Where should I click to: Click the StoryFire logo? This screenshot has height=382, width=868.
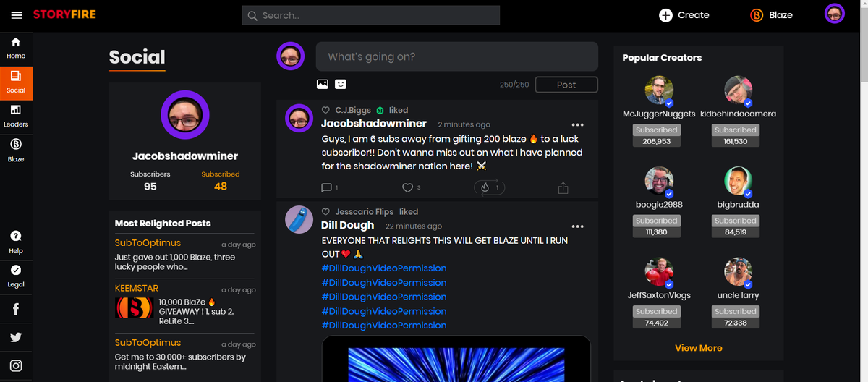click(x=64, y=14)
